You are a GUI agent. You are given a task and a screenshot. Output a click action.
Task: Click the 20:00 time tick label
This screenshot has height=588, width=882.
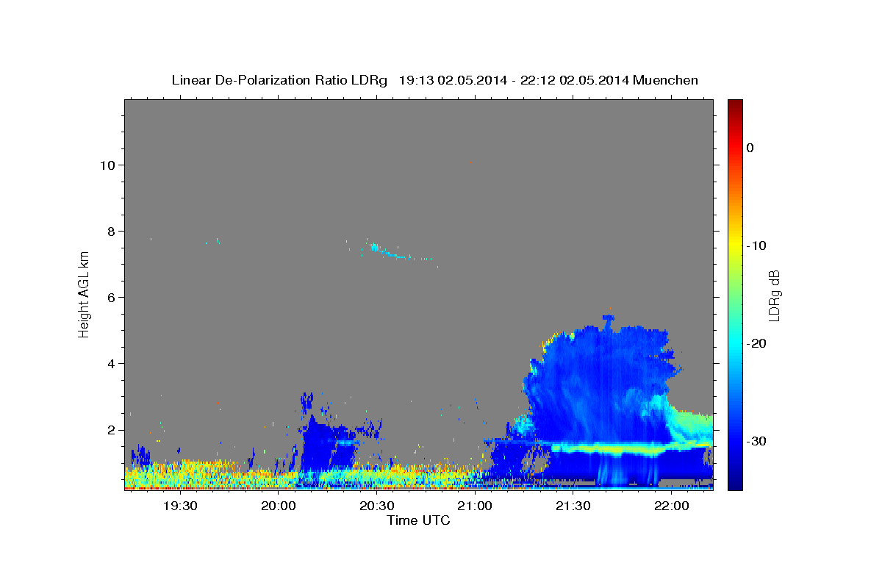click(x=279, y=506)
